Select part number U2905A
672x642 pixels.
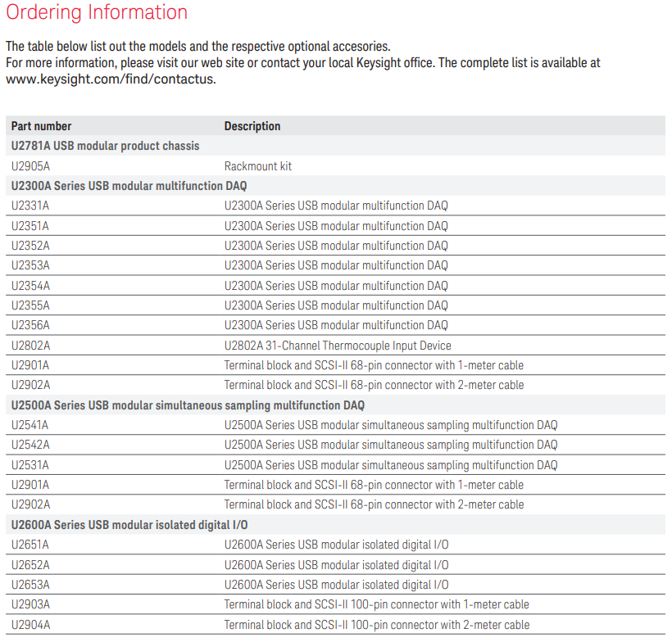point(30,166)
